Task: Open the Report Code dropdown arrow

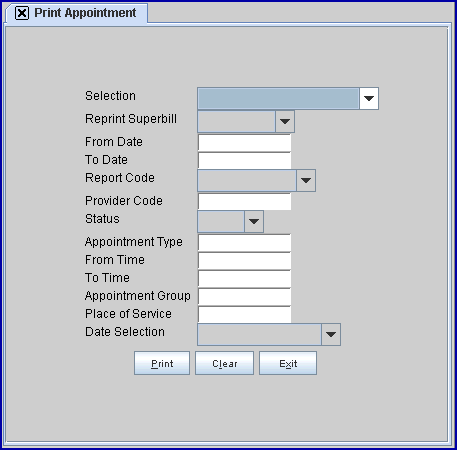Action: click(306, 180)
